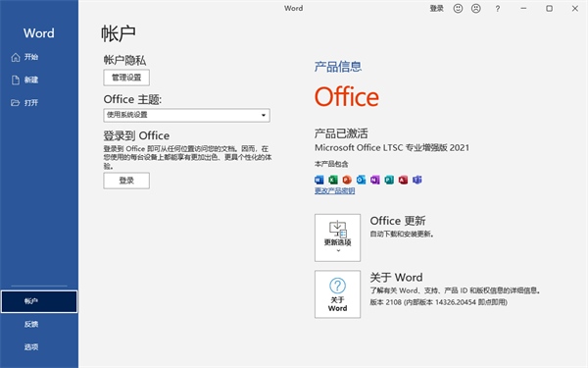Click the new document icon beside 新建
Viewport: 588px width, 368px height.
pyautogui.click(x=16, y=80)
